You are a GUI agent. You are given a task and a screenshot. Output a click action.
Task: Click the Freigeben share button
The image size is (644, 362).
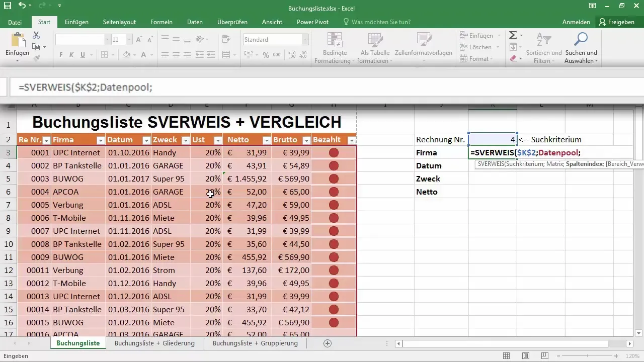616,22
